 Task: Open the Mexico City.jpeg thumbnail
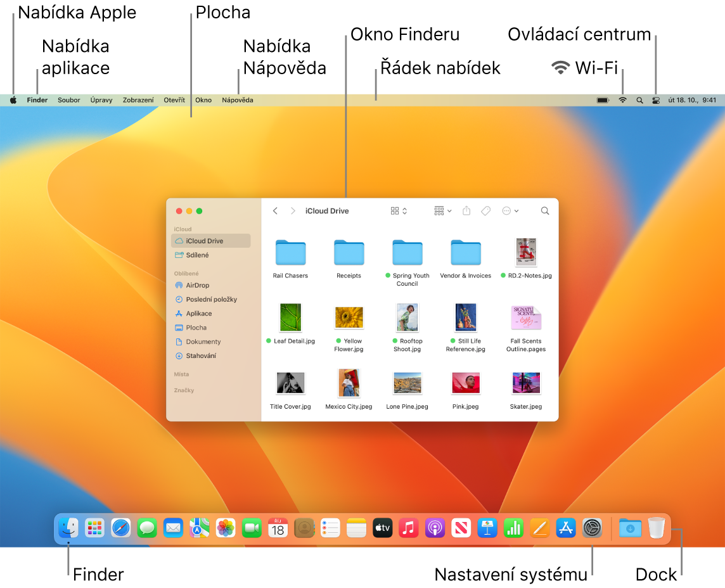349,383
